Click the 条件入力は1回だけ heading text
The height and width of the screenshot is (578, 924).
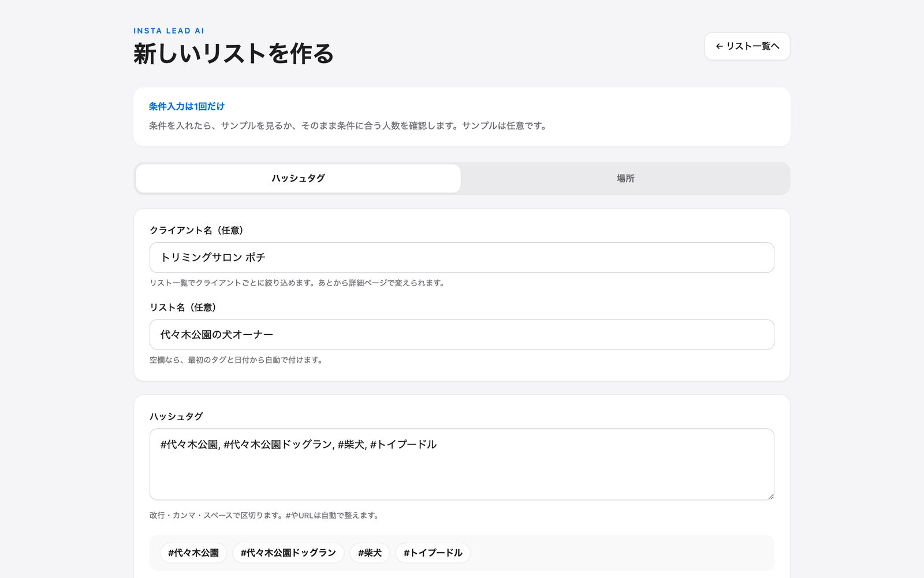coord(187,106)
